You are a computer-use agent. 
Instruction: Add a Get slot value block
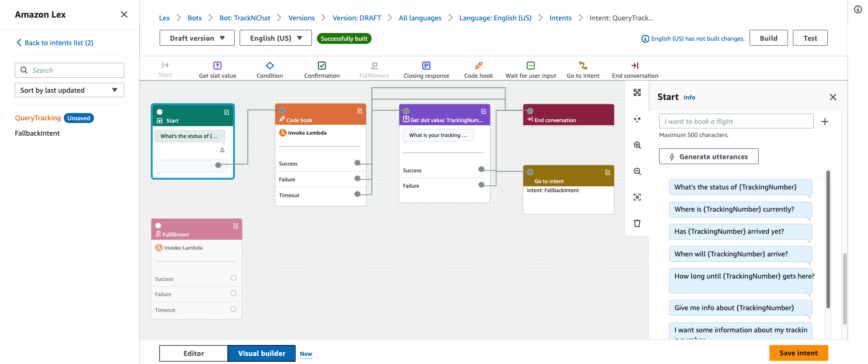pyautogui.click(x=217, y=70)
